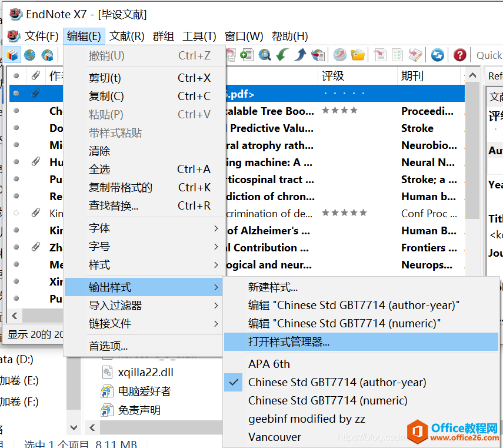The image size is (503, 448).
Task: Click the Open File folder icon
Action: 358,55
